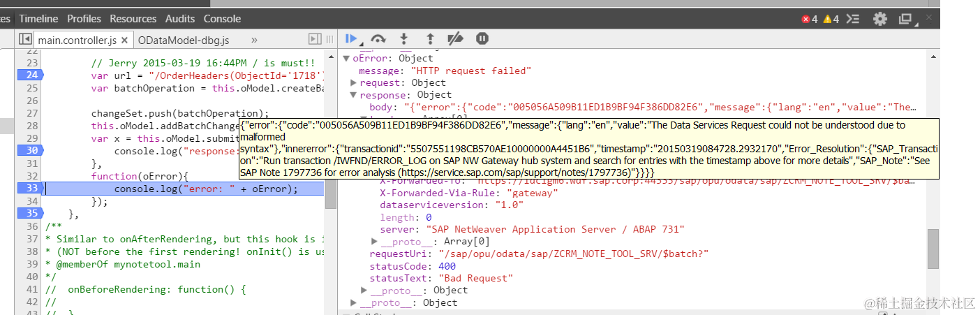This screenshot has height=315, width=980.
Task: Click the Jerry 2015-03-19 comment line
Action: 203,63
